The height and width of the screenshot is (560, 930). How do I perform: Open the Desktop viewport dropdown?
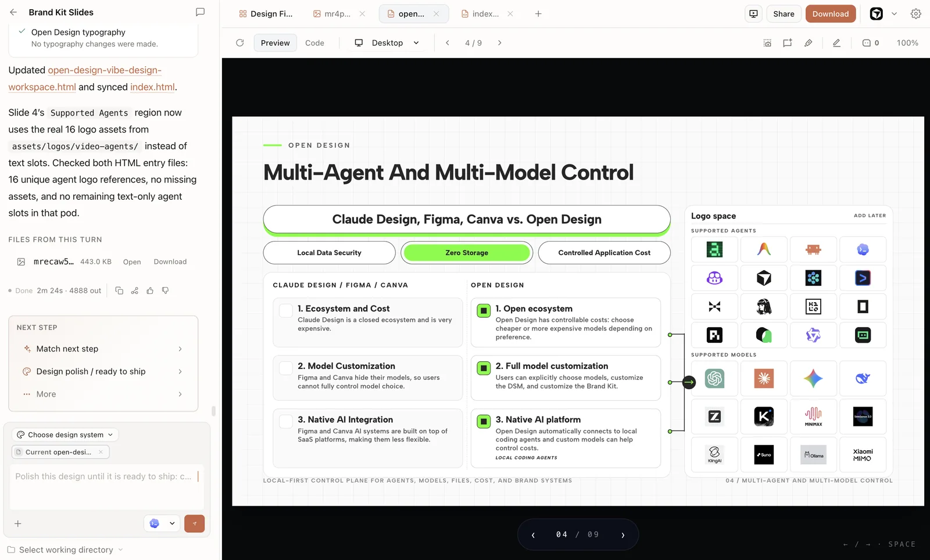(x=387, y=43)
